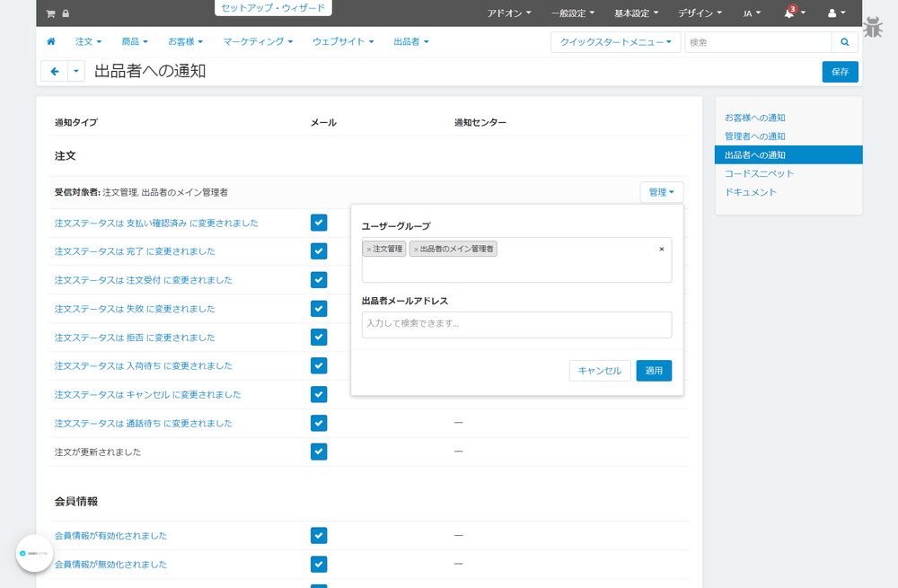
Task: Open the user account menu icon
Action: click(x=836, y=13)
